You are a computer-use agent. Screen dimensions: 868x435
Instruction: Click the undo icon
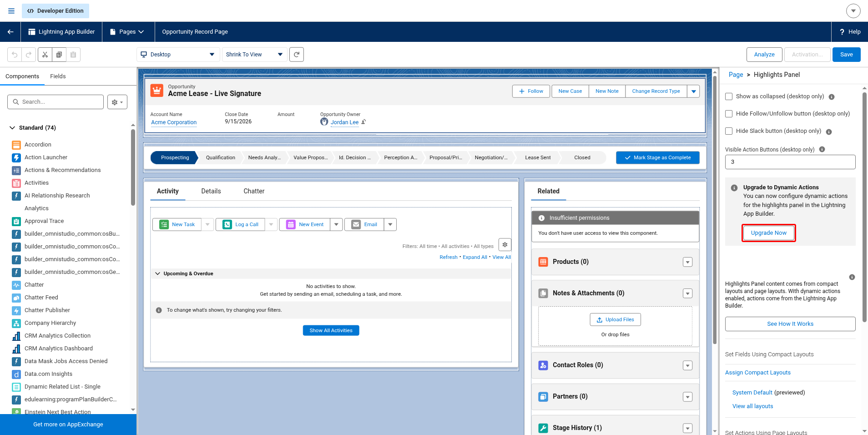(15, 55)
